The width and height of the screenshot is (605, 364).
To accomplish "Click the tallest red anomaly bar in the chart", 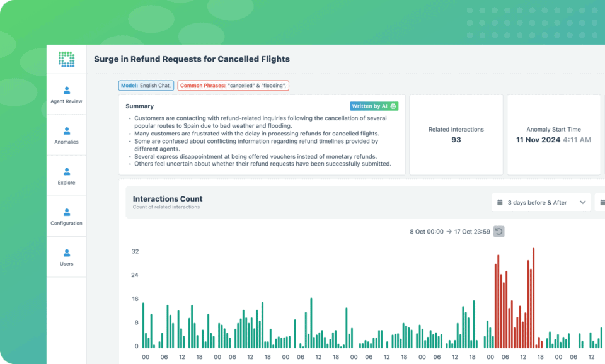I will 533,296.
